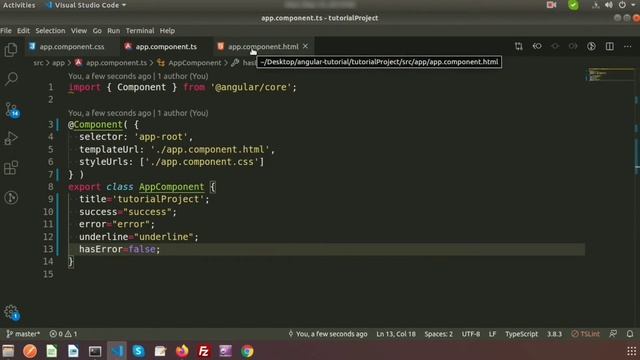Click the 'You, a few seconds ago' blame status
The width and height of the screenshot is (640, 360).
(327, 334)
